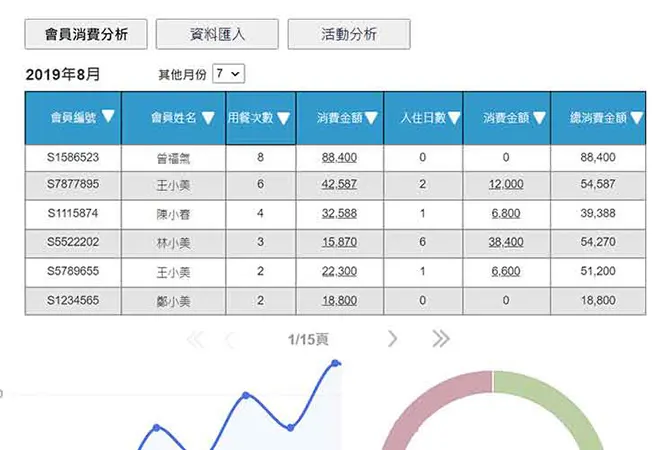The image size is (665, 450).
Task: Open dining amount link 15,870
Action: (339, 242)
